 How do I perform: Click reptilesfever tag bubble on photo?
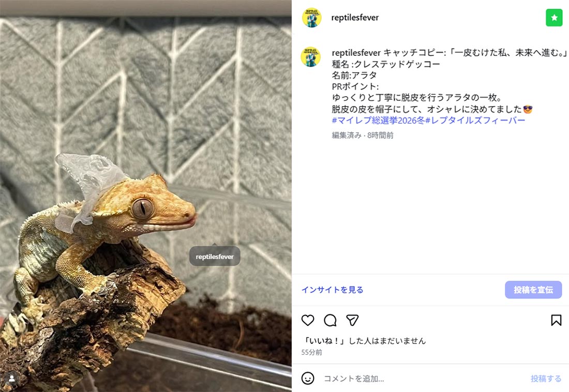[215, 257]
